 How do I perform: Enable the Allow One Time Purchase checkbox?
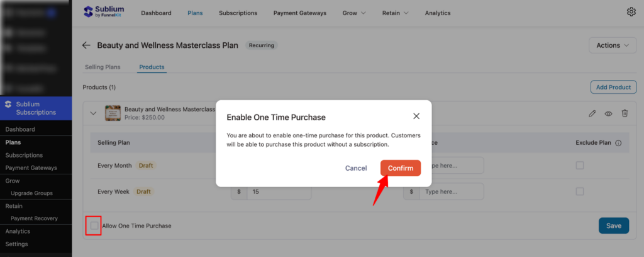pos(94,226)
